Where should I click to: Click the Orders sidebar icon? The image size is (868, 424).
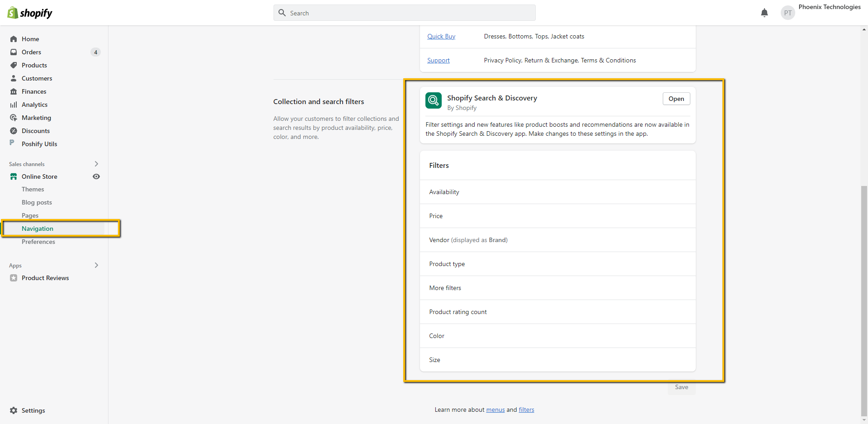pos(14,52)
